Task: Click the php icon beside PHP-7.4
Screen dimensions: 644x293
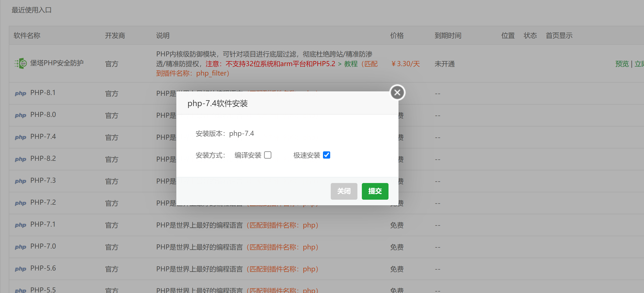Action: point(21,137)
